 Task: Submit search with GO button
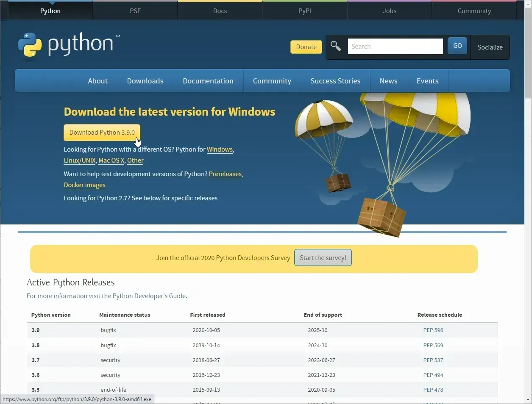(x=457, y=46)
